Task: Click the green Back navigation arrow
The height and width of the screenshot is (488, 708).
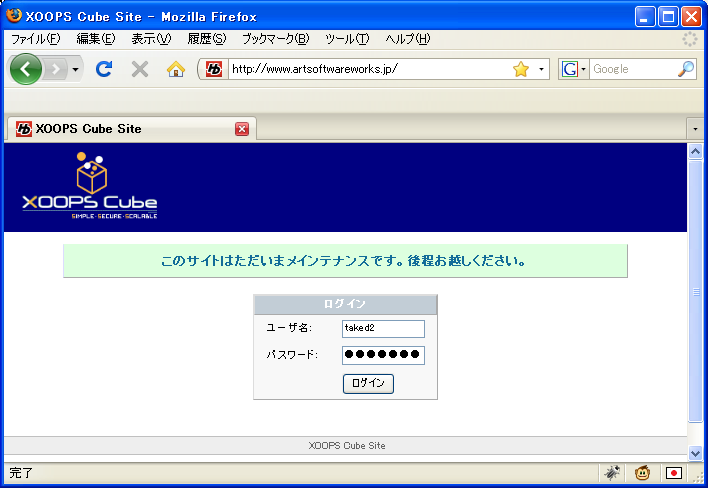Action: 25,69
